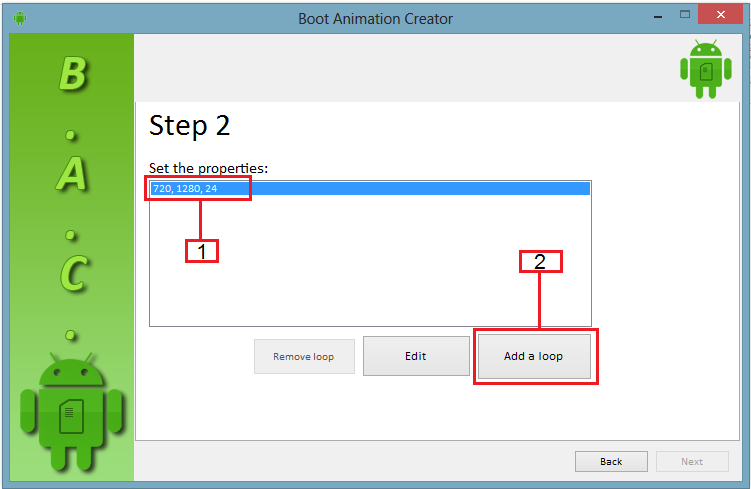Click the letter A in green sidebar
Image resolution: width=751 pixels, height=489 pixels.
click(x=71, y=174)
